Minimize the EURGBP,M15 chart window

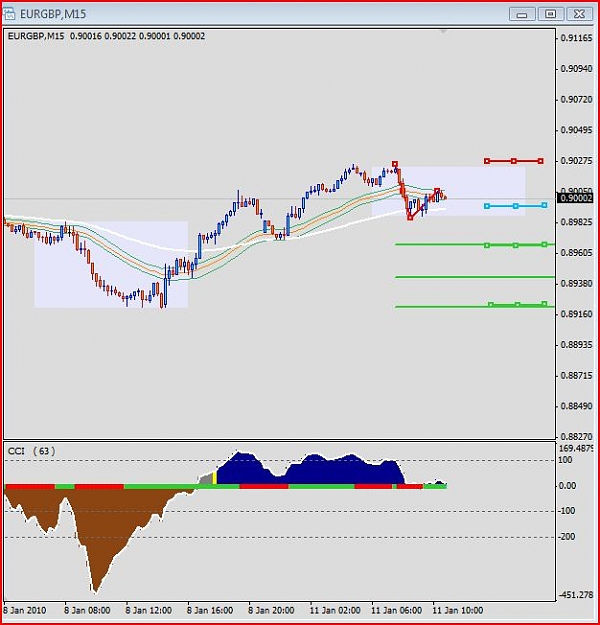[521, 14]
